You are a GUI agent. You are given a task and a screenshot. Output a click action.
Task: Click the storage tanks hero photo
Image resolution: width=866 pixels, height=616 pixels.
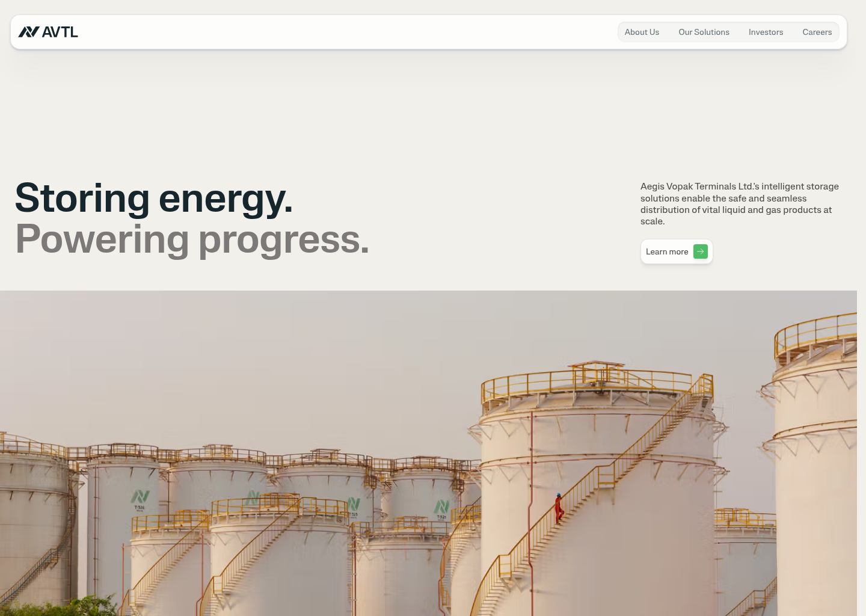(x=428, y=453)
